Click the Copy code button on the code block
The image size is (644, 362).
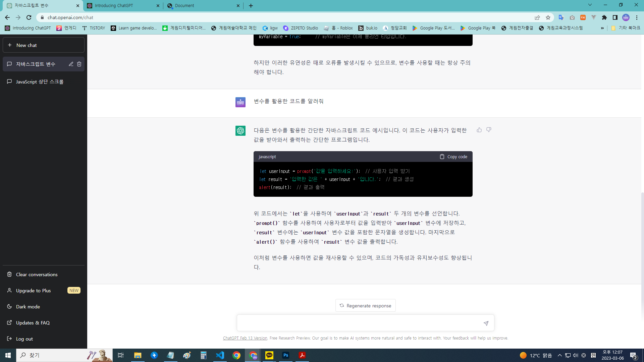[x=453, y=157]
